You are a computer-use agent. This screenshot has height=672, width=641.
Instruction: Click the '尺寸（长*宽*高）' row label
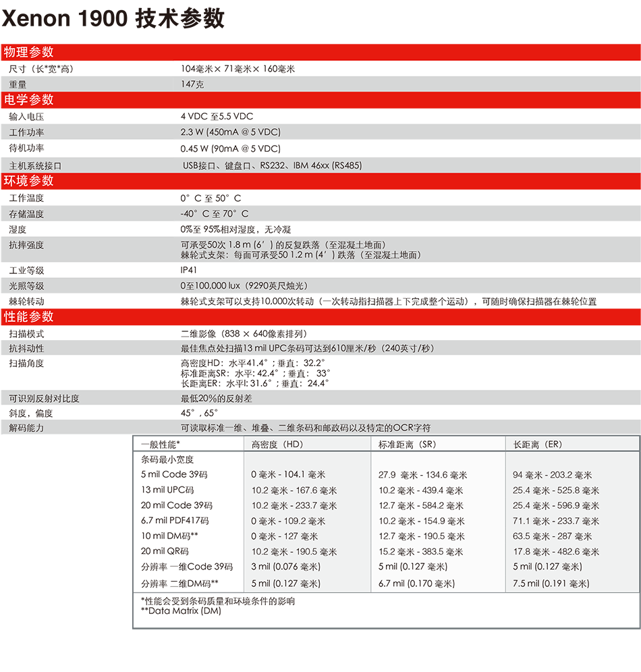point(41,69)
